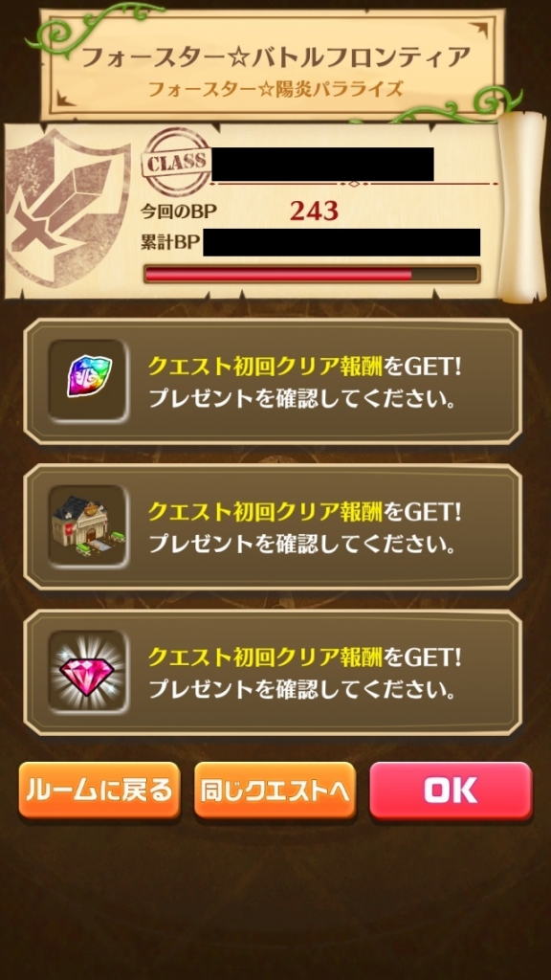Click the ルームに戻る button
This screenshot has height=980, width=551.
point(99,790)
